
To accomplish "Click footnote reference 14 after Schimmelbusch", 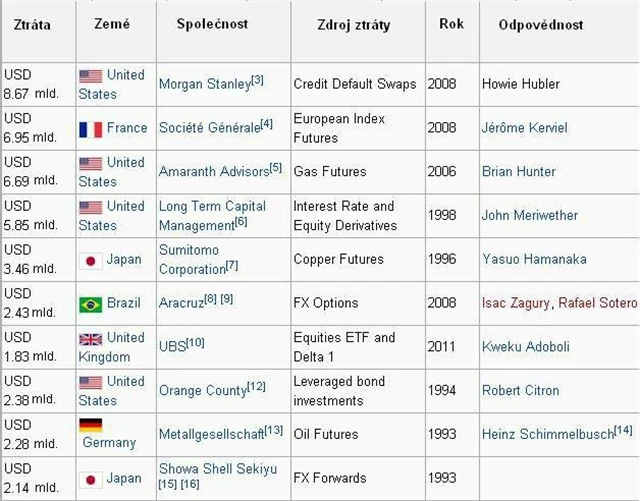I will [623, 430].
